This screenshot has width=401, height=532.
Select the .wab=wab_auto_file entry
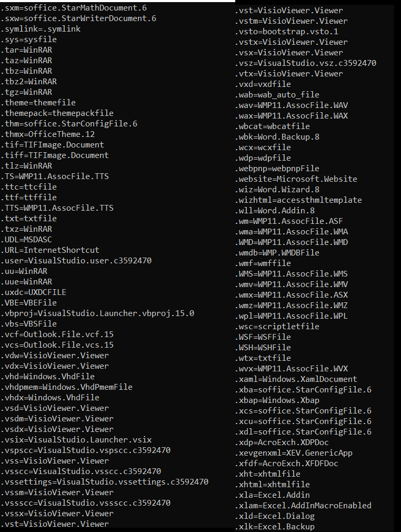pos(277,95)
